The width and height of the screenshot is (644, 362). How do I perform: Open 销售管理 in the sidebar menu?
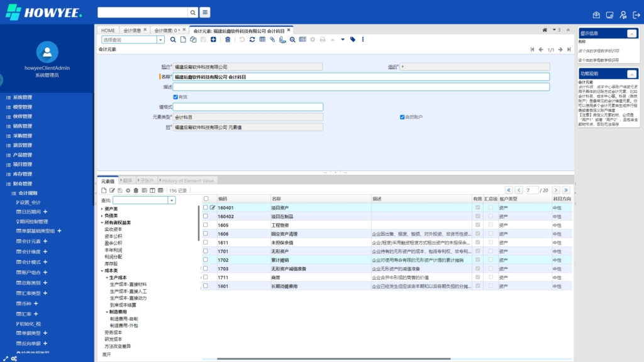[x=22, y=126]
